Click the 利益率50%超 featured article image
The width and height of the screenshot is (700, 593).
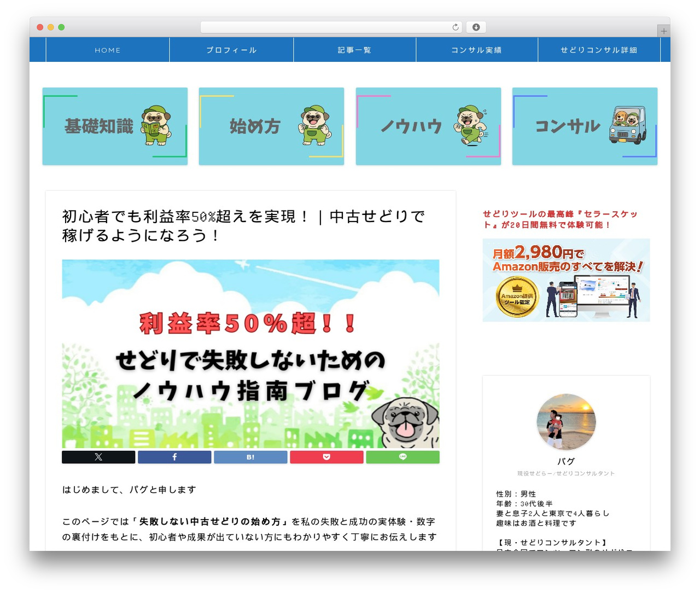pyautogui.click(x=250, y=354)
